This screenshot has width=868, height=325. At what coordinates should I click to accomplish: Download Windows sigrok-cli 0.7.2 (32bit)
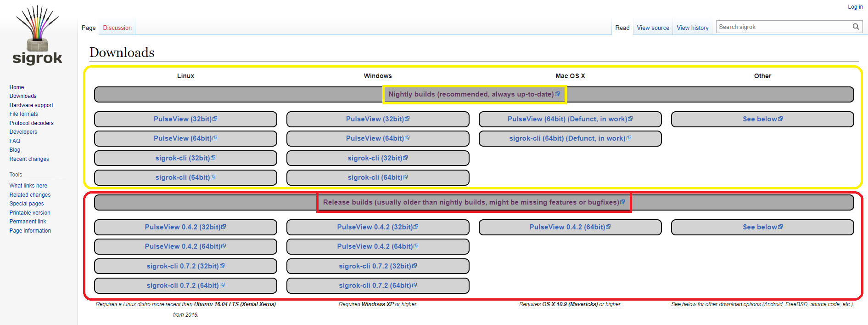[x=378, y=266]
